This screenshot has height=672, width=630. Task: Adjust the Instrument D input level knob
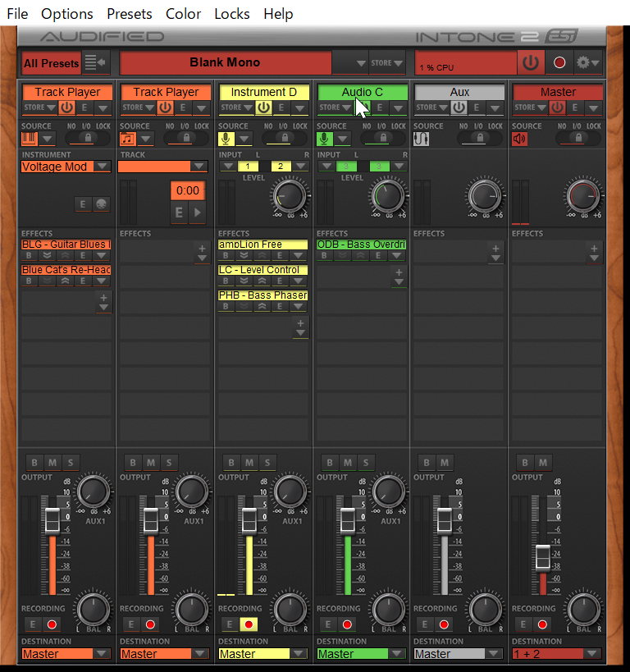(290, 196)
